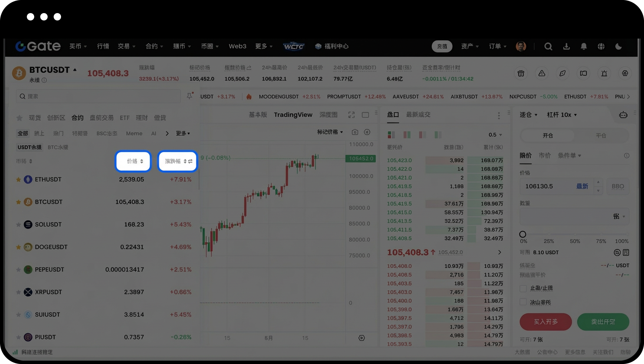Enable the 止盈/止损 checkbox

(523, 289)
